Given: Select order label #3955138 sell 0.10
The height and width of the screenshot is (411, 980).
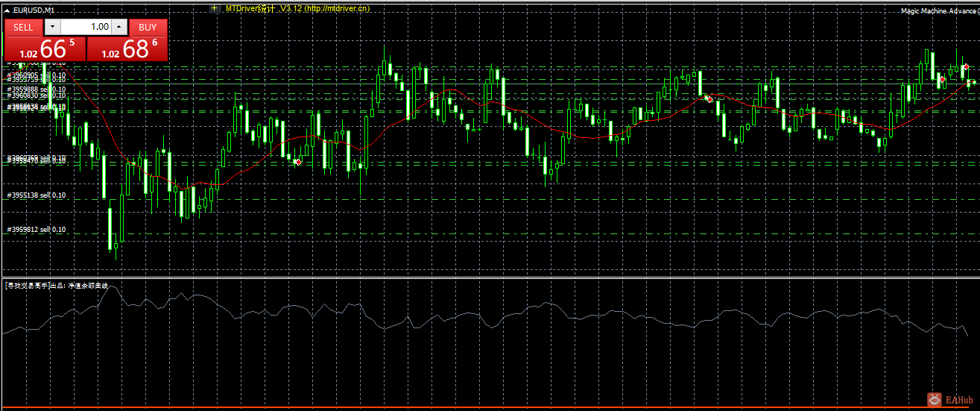Looking at the screenshot, I should tap(37, 195).
